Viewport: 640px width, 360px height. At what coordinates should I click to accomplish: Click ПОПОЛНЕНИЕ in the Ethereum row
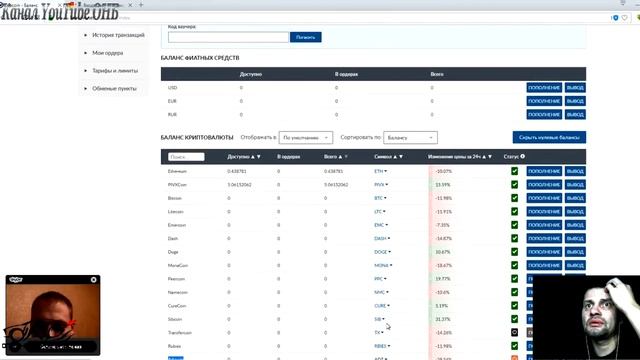pos(544,171)
